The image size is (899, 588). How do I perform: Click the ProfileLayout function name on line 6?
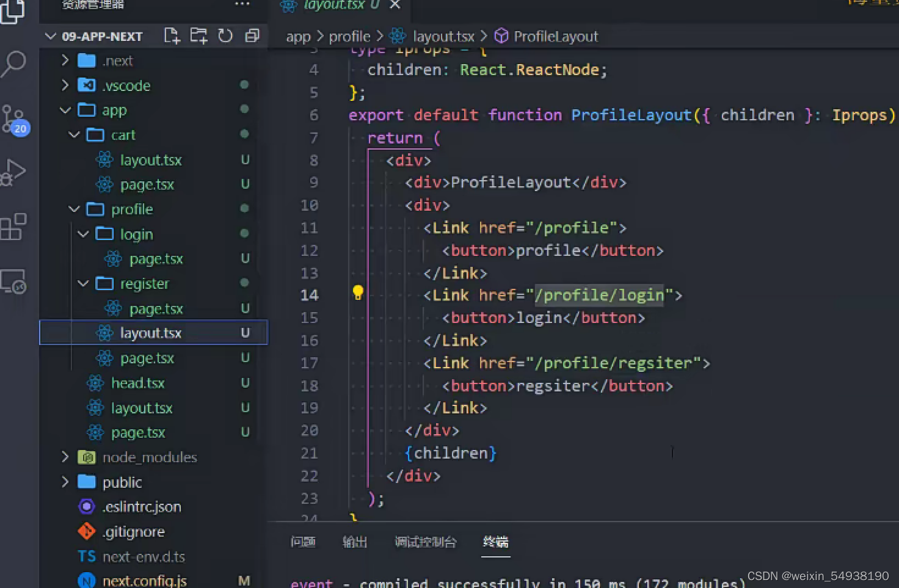tap(631, 115)
